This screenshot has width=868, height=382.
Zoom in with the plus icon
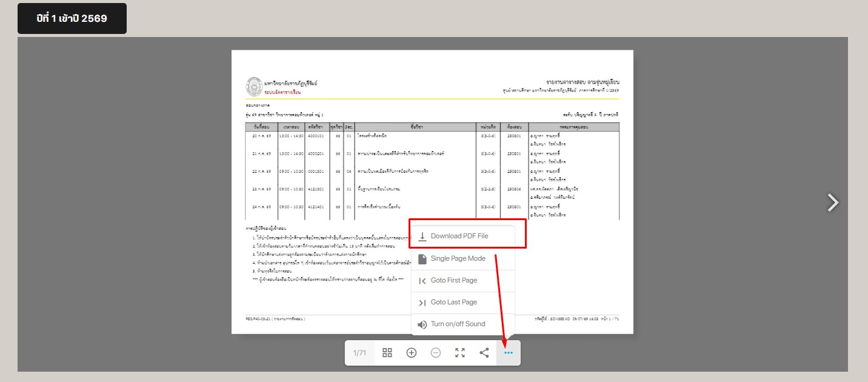click(412, 353)
